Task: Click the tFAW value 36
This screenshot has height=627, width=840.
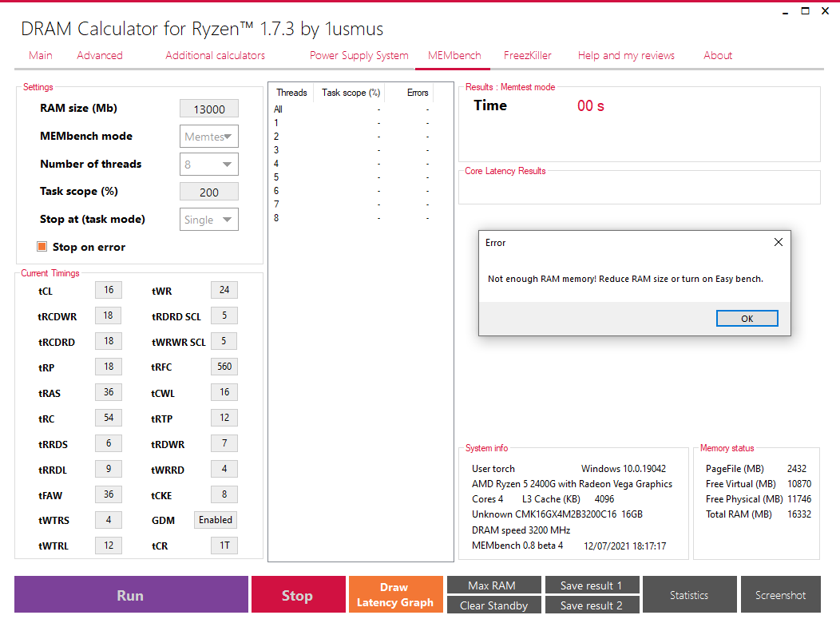Action: (109, 494)
